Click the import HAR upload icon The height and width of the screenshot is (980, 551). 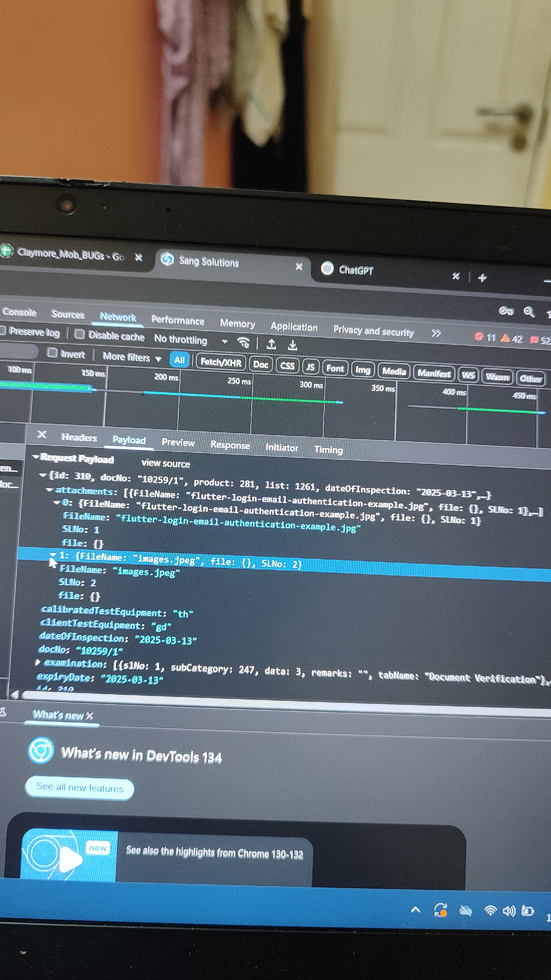271,344
